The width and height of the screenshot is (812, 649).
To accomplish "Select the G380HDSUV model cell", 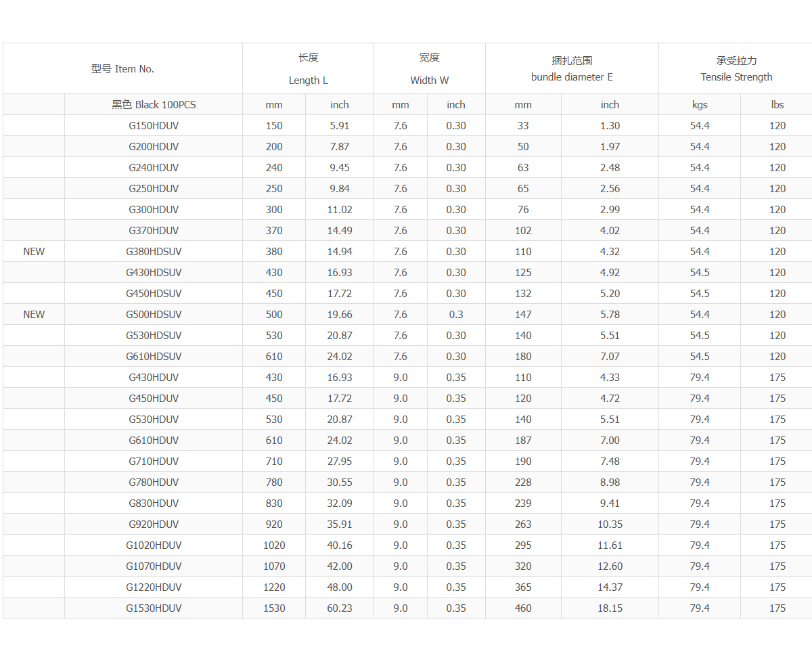I will (154, 252).
